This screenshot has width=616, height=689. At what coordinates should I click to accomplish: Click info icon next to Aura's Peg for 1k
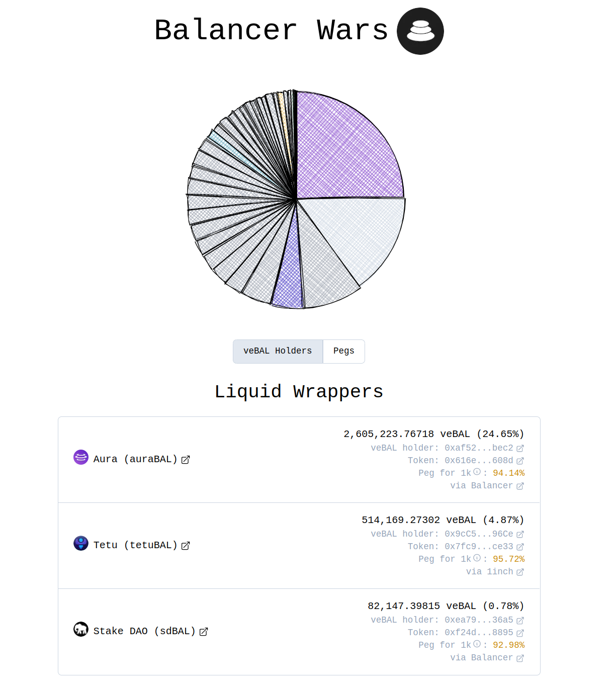pos(477,472)
